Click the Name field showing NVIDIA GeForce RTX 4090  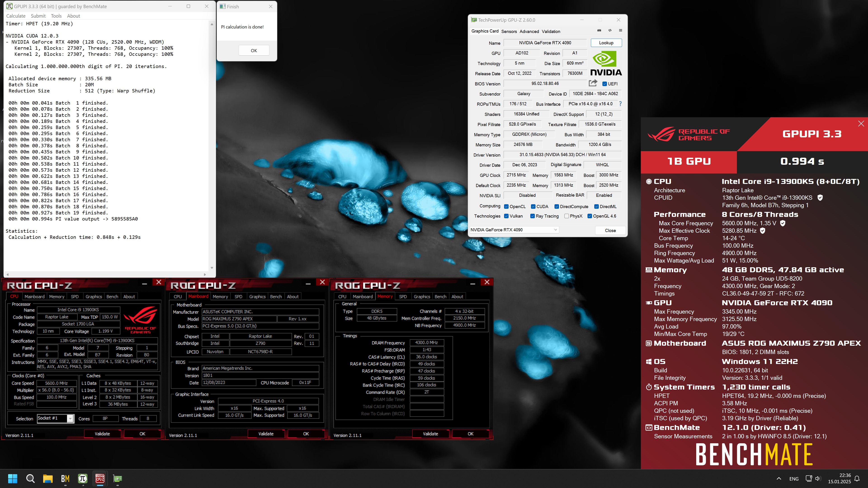pos(545,43)
